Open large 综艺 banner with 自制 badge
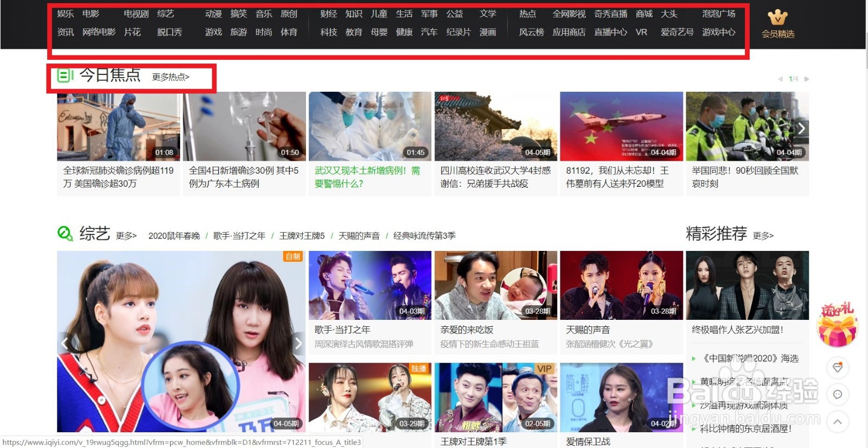This screenshot has height=448, width=868. (181, 342)
